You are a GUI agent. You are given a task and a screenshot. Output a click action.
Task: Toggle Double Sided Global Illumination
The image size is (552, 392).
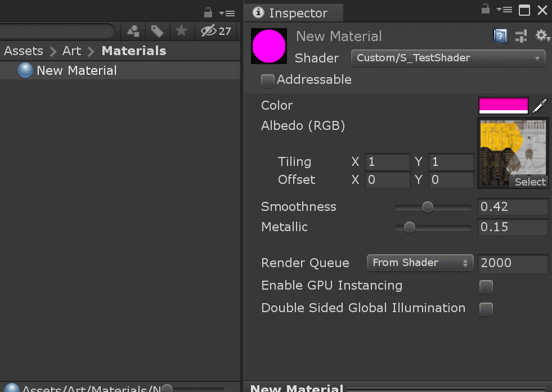486,309
